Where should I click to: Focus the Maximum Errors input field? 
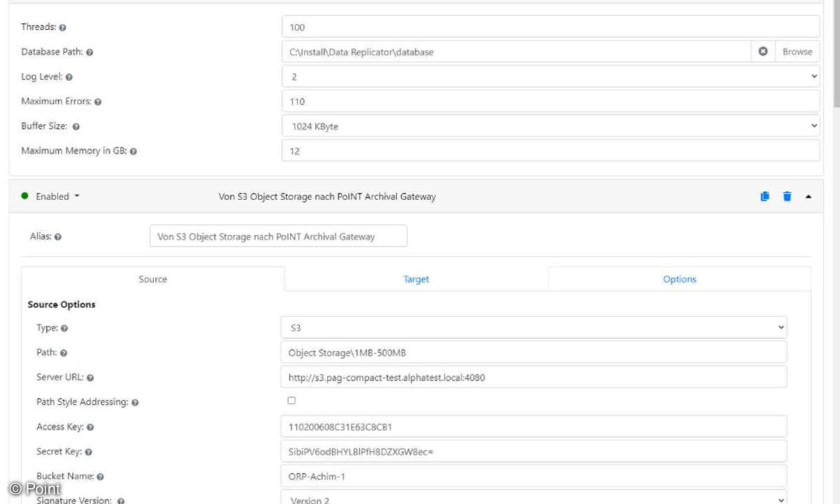[x=550, y=101]
